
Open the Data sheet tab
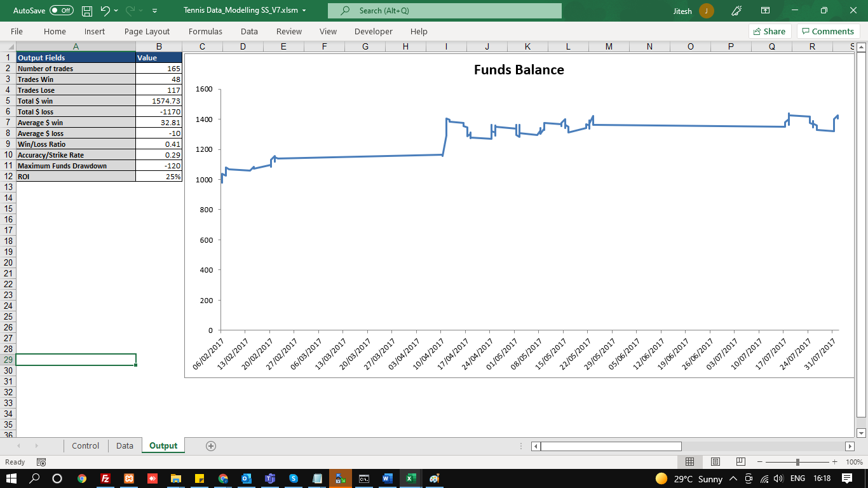[125, 446]
